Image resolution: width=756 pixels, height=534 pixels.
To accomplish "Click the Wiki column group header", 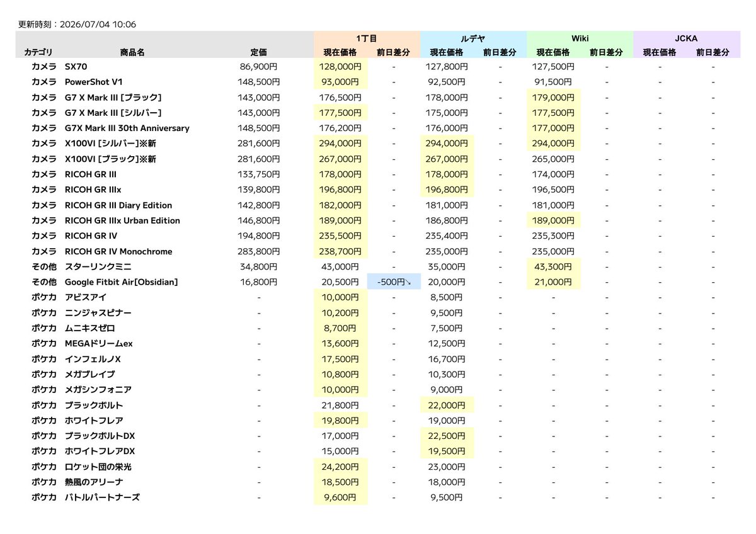I will click(580, 38).
